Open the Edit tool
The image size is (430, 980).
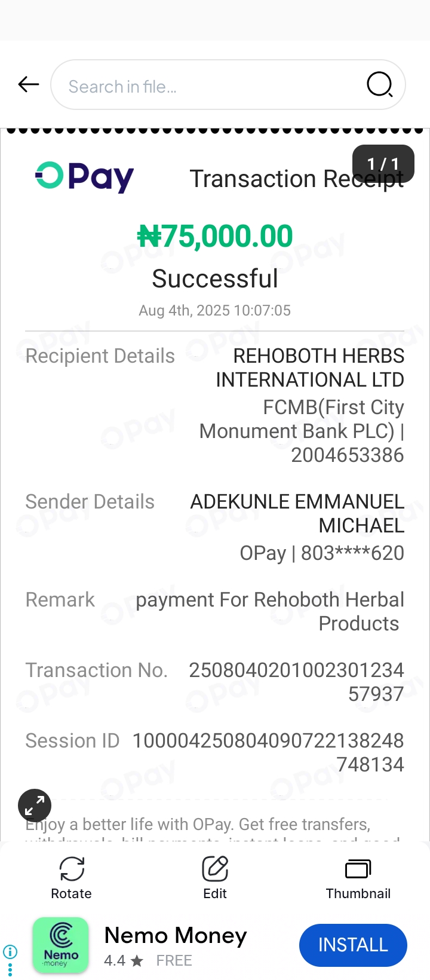tap(215, 877)
